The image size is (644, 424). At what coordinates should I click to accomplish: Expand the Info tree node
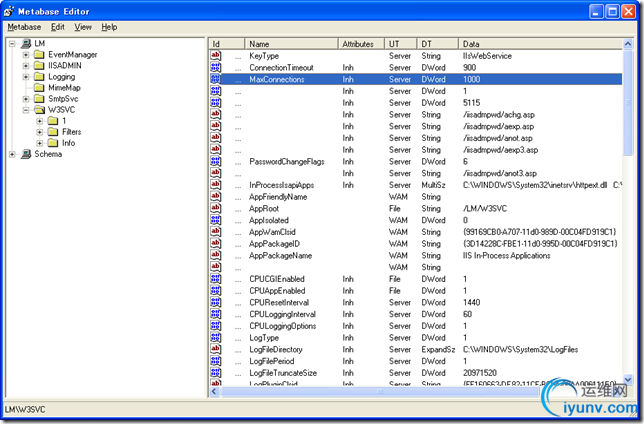39,143
